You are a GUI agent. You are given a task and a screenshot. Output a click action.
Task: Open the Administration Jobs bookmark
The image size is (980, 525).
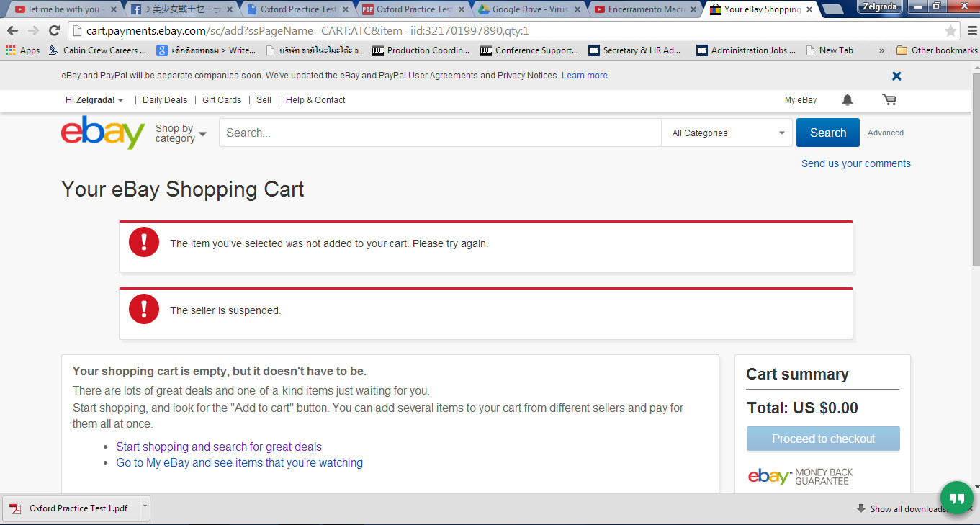tap(746, 50)
